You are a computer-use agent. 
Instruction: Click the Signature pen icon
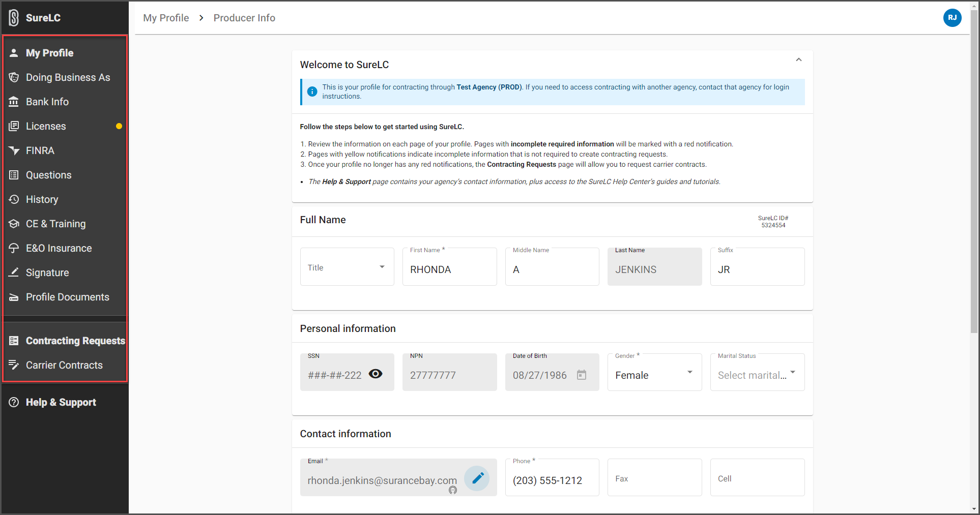click(x=14, y=272)
